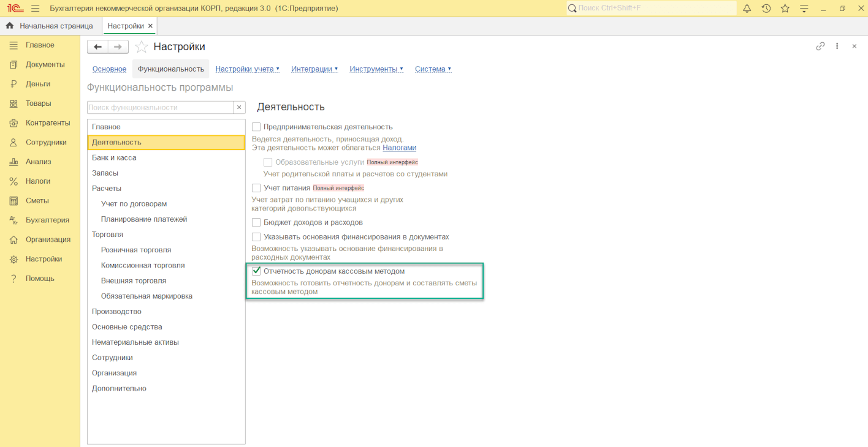Image resolution: width=868 pixels, height=447 pixels.
Task: Copy link to this page icon
Action: click(820, 46)
